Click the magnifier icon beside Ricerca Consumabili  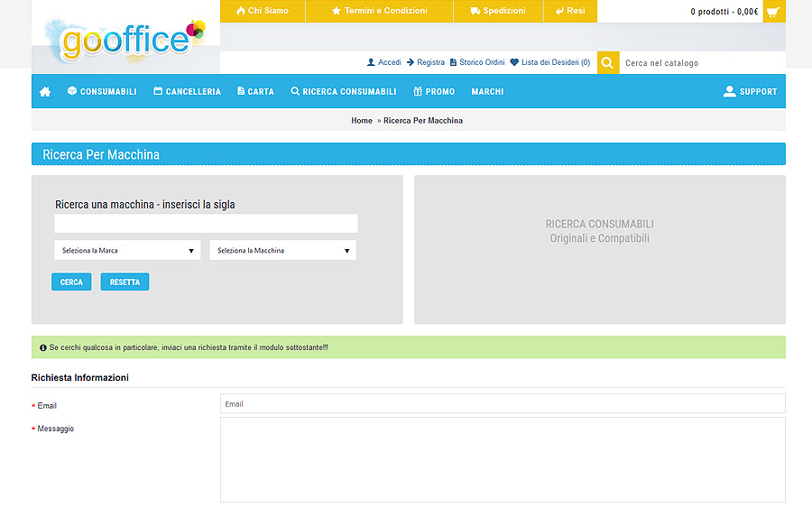[295, 91]
